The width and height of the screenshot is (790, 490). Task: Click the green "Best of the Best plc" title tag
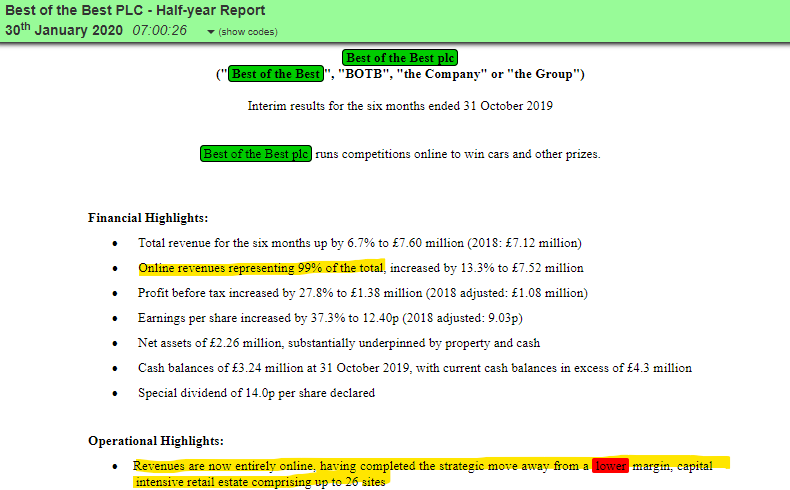[x=400, y=58]
